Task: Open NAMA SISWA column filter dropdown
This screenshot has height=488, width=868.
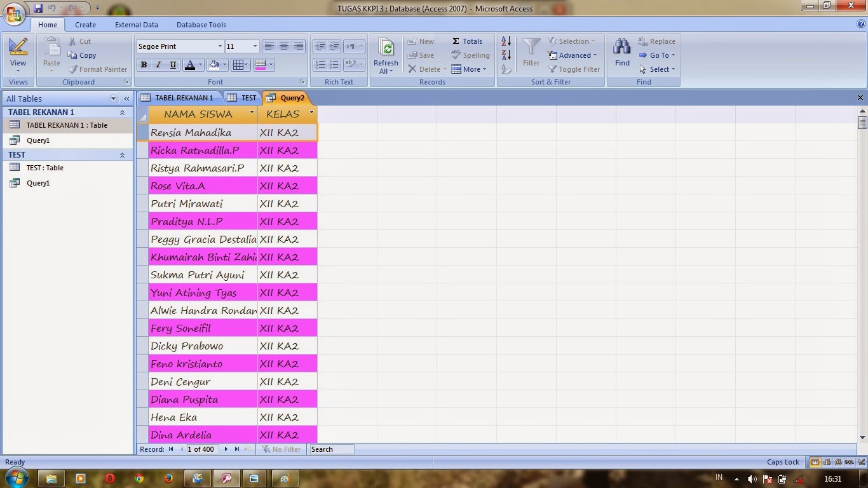Action: (x=252, y=113)
